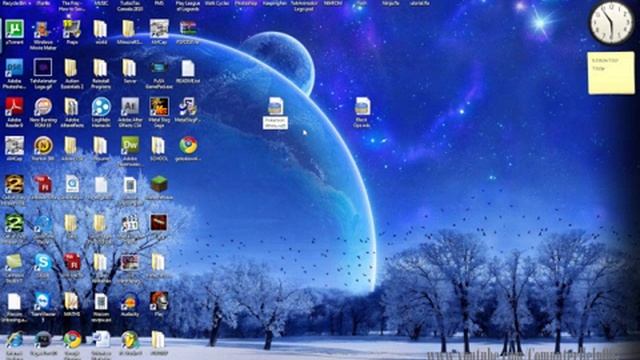Click the analog clock gadget
Image resolution: width=640 pixels, height=360 pixels.
611,24
